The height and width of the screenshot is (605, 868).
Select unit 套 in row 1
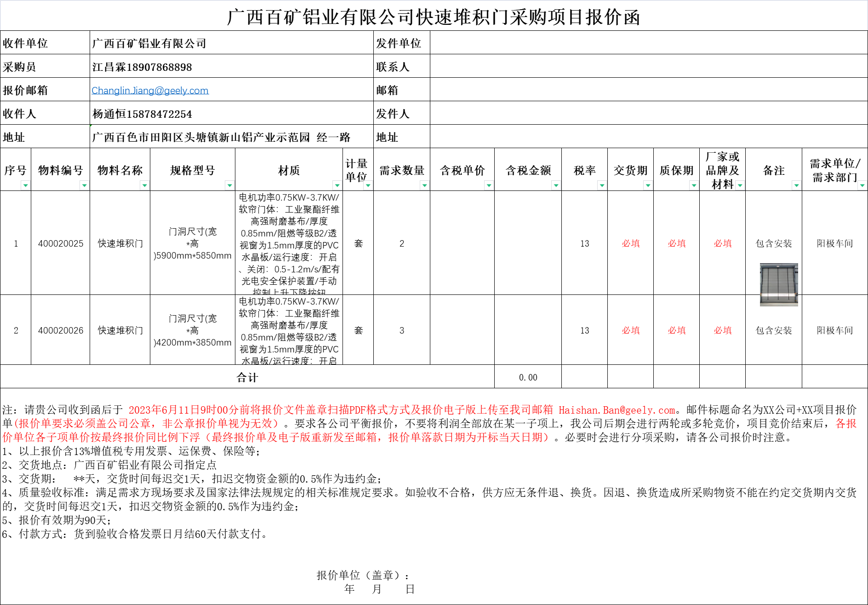[359, 243]
